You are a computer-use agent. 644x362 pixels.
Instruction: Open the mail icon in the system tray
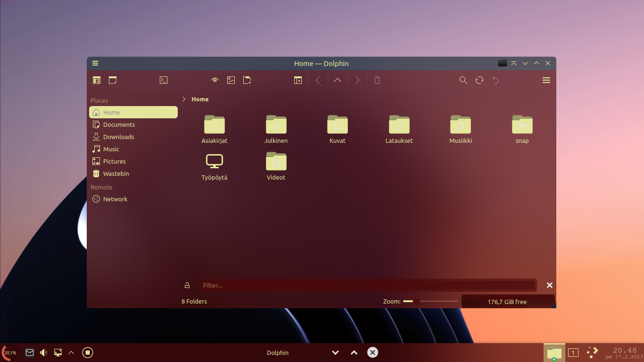tap(30, 353)
